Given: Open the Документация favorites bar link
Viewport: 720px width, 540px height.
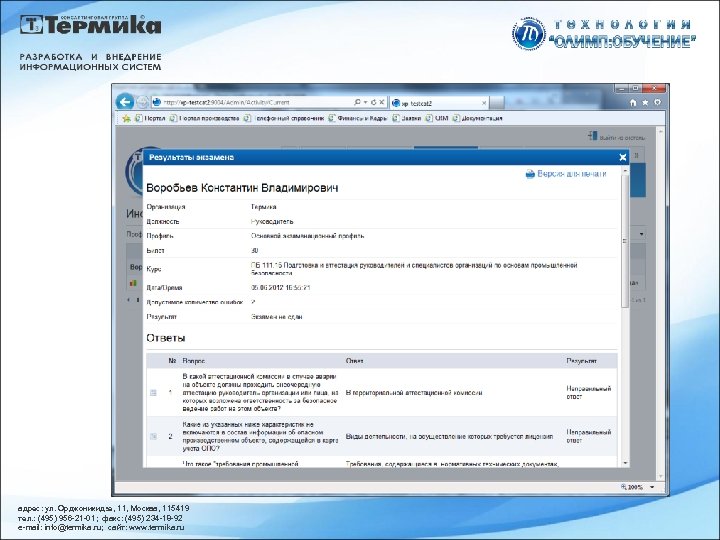Looking at the screenshot, I should tap(478, 118).
